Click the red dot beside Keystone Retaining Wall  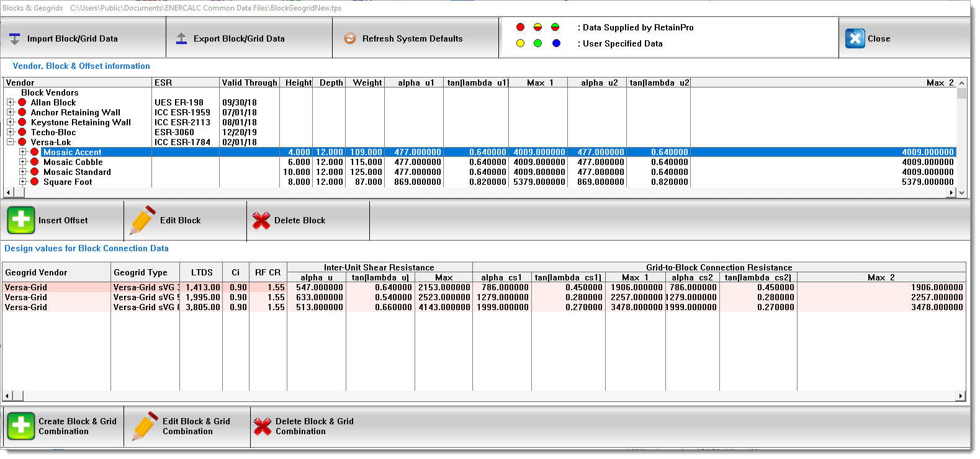point(22,122)
